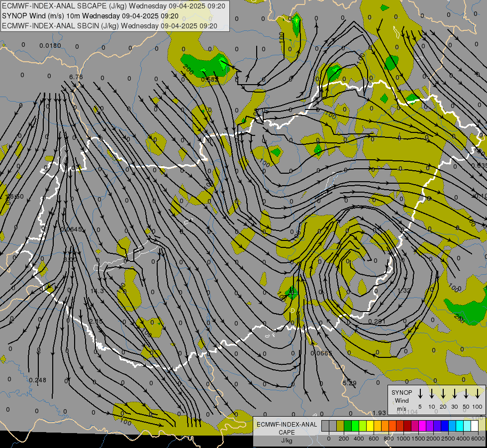Click the 'SYNOP' wind legend label
The height and width of the screenshot is (448, 487).
(401, 392)
